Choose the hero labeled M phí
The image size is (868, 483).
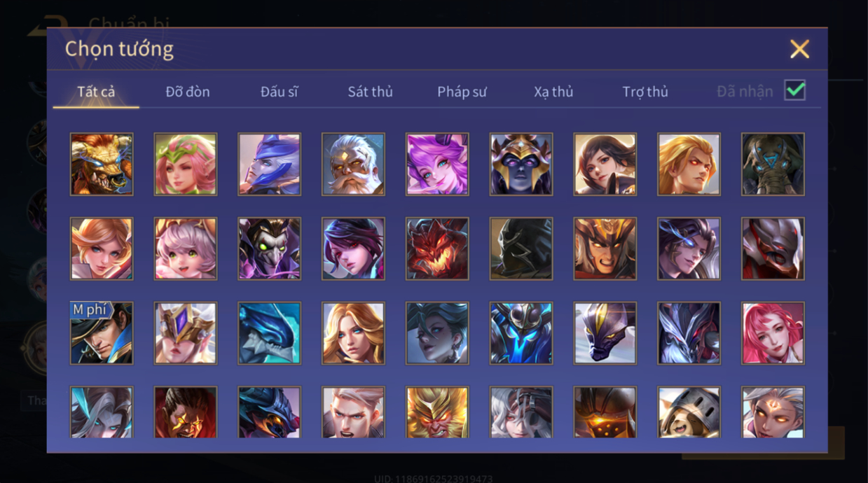102,333
